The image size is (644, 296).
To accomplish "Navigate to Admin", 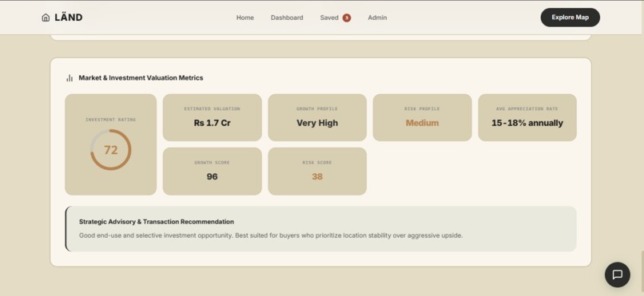I will click(x=377, y=18).
